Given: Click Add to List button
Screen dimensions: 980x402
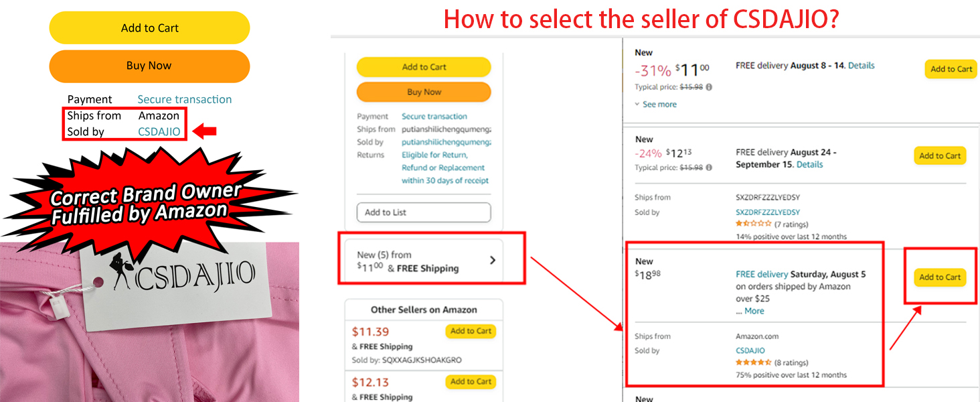Looking at the screenshot, I should [423, 212].
